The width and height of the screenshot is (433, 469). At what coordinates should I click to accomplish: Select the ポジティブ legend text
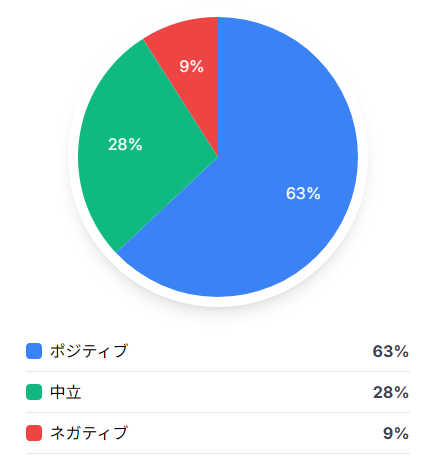click(x=89, y=351)
